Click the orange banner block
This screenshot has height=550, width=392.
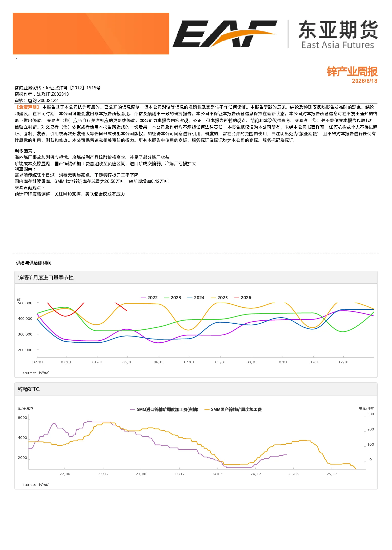pyautogui.click(x=91, y=33)
